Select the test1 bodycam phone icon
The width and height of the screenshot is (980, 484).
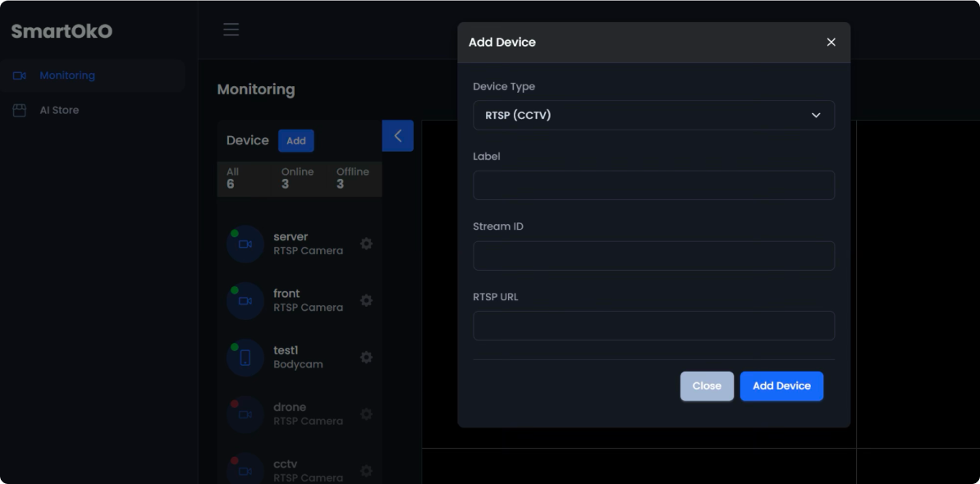tap(245, 358)
